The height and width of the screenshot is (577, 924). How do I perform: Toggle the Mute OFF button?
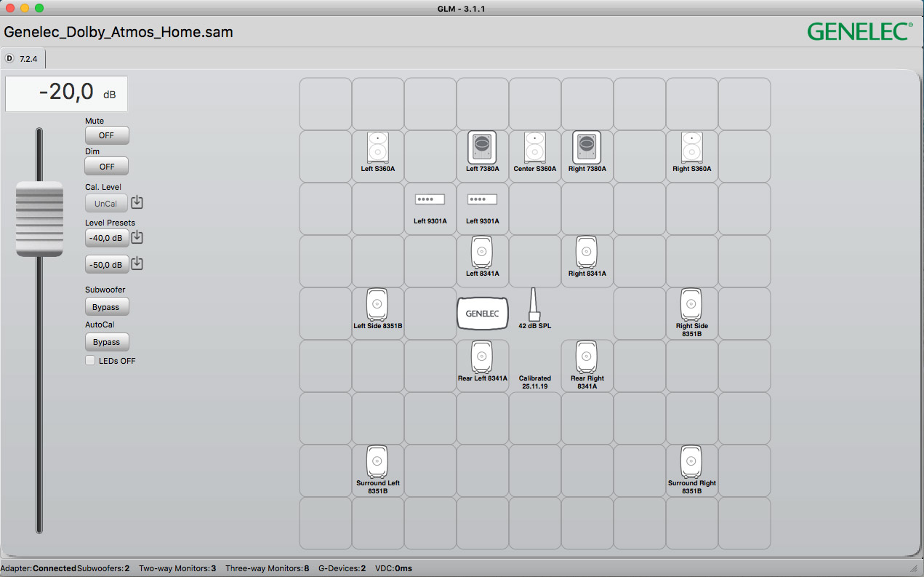(x=107, y=135)
